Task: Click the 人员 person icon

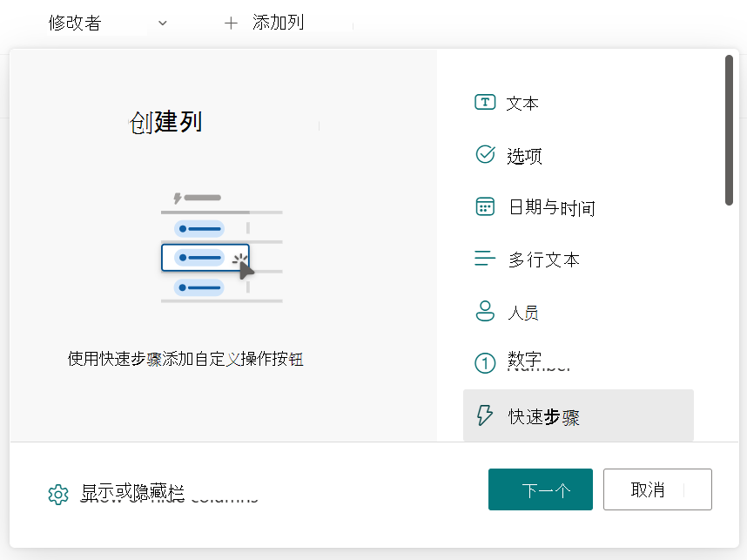Action: [x=485, y=311]
